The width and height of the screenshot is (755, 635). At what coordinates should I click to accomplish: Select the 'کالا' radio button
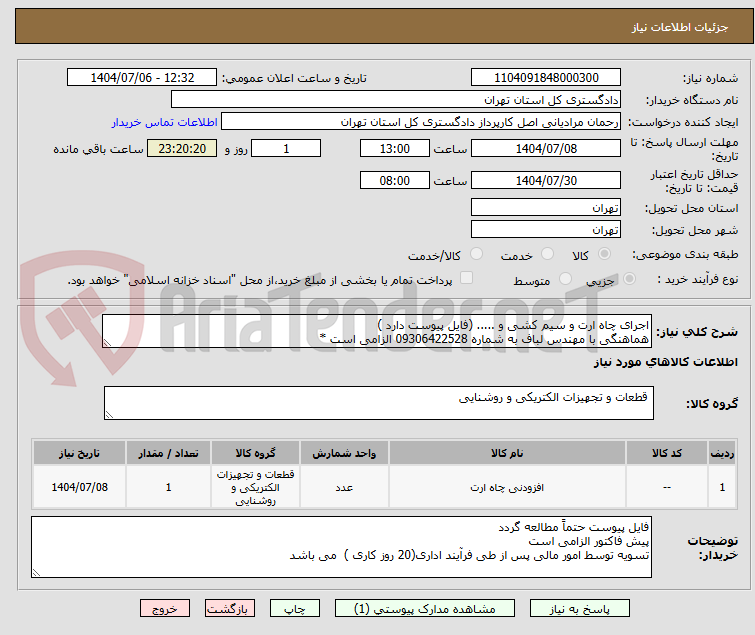(x=604, y=254)
